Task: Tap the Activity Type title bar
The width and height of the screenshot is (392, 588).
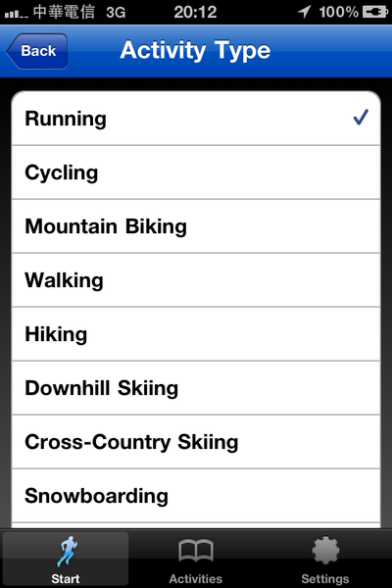Action: point(195,50)
